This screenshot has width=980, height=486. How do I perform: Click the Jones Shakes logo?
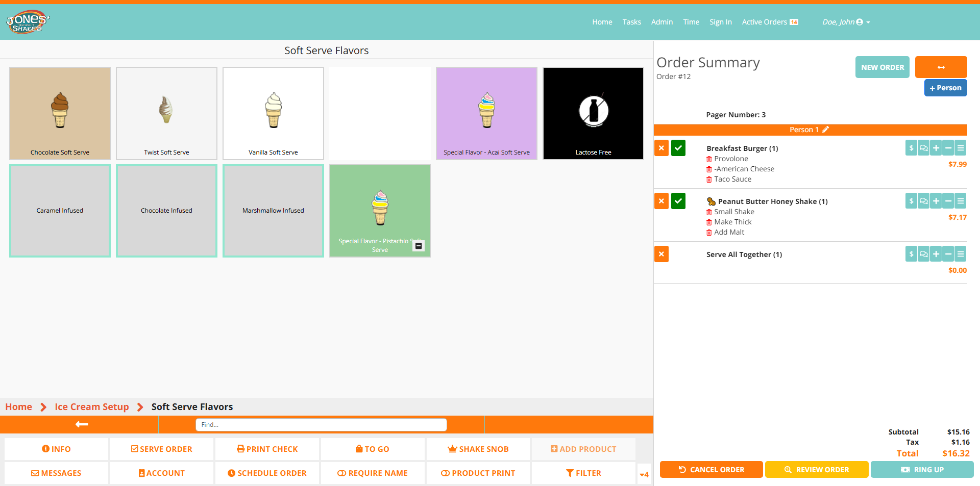click(28, 22)
